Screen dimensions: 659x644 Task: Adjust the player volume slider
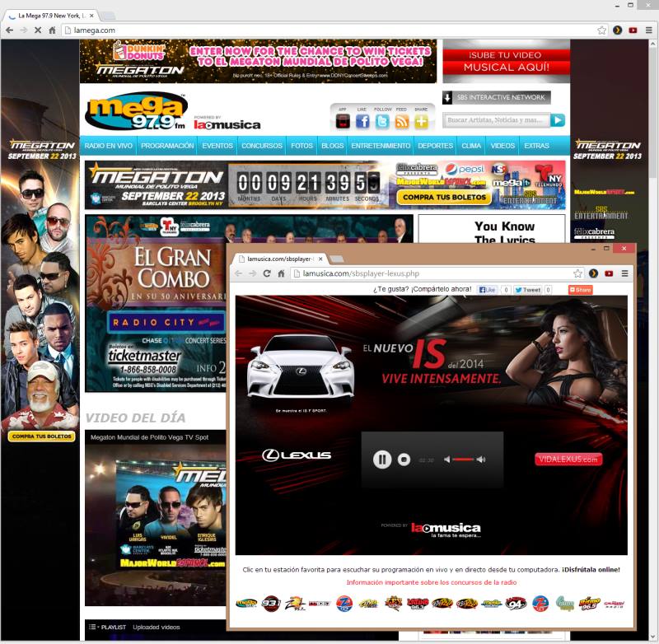click(463, 460)
